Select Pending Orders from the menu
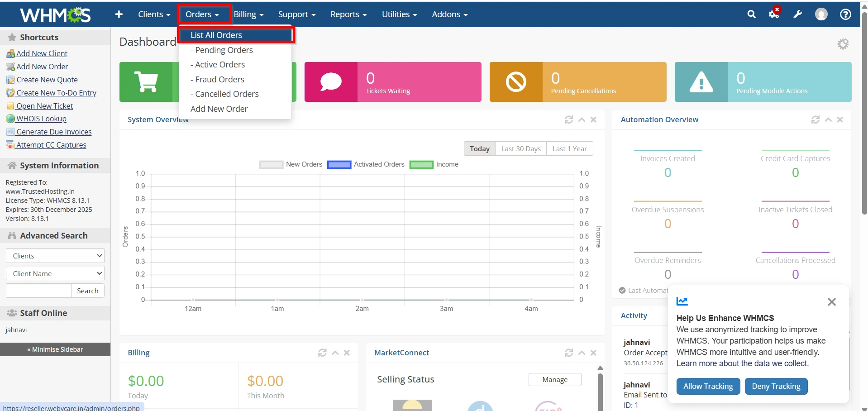The height and width of the screenshot is (411, 868). tap(235, 50)
